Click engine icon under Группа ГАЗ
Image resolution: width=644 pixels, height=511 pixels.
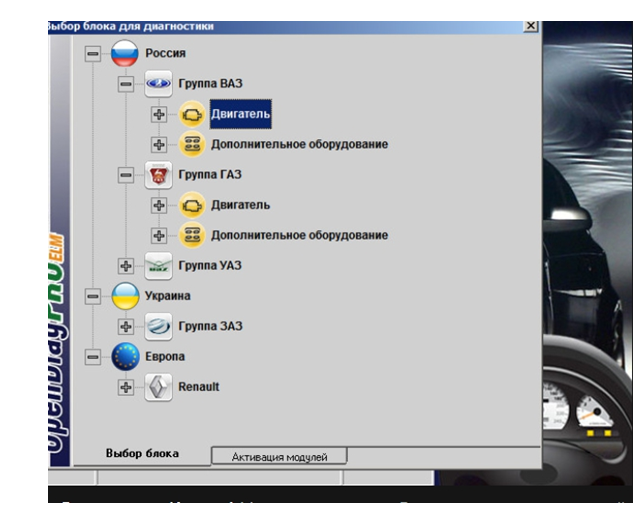(192, 205)
